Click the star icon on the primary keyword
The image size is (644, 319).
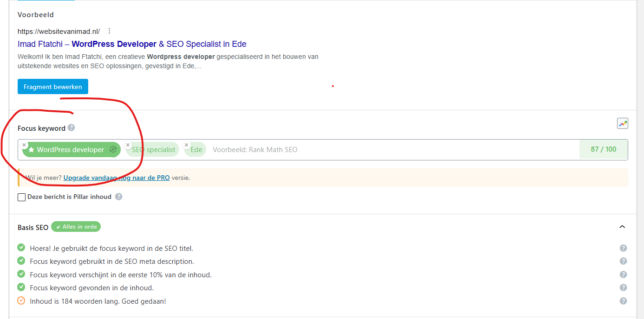[x=31, y=150]
